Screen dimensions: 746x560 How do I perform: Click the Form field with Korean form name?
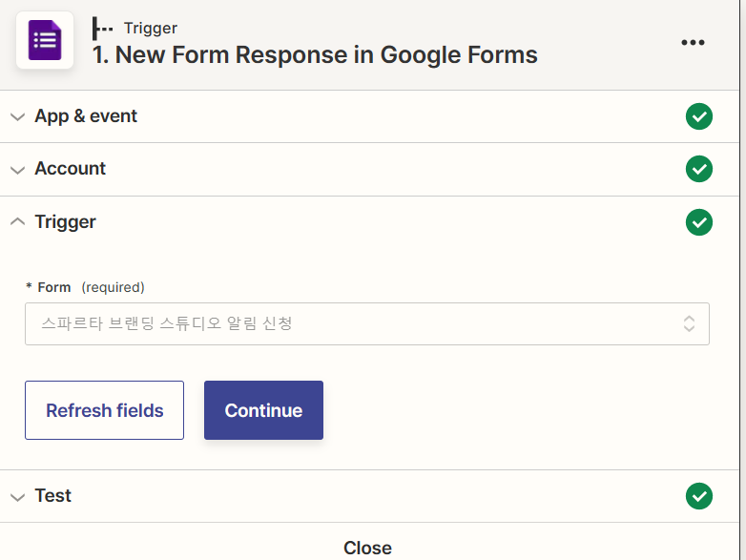(367, 323)
